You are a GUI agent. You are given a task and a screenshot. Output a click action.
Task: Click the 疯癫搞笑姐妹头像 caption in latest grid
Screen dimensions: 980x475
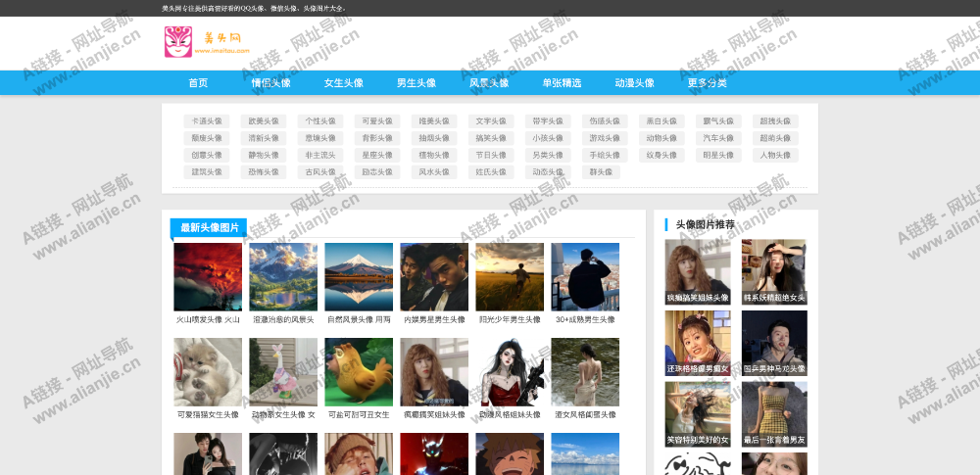[x=434, y=414]
